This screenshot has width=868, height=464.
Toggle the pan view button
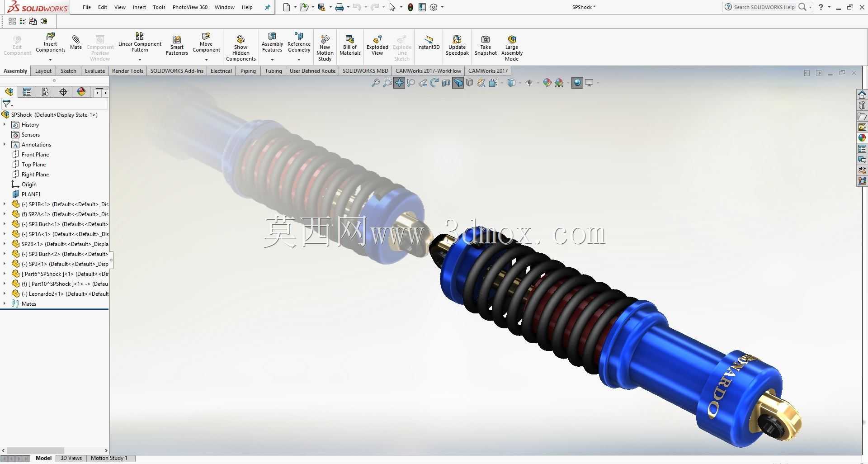pos(399,83)
